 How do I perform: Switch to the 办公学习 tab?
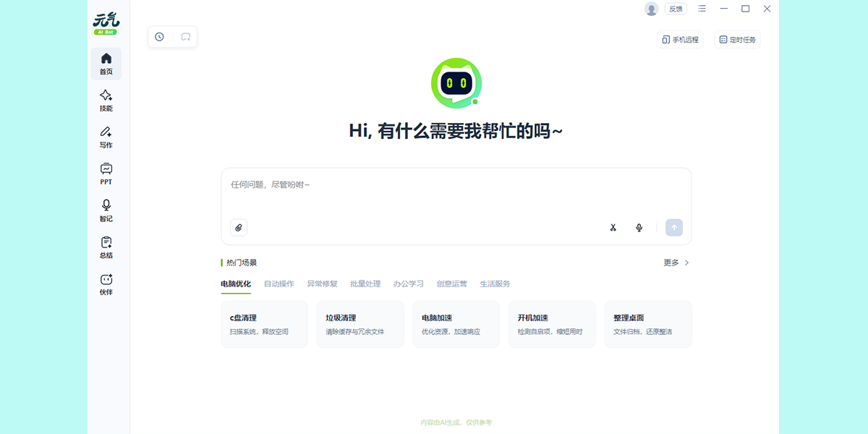[409, 284]
